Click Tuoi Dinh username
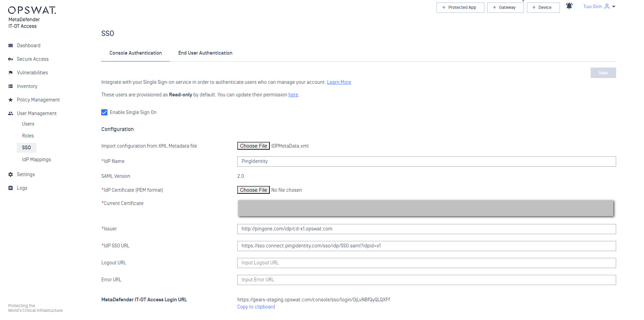This screenshot has width=644, height=320. (x=592, y=6)
